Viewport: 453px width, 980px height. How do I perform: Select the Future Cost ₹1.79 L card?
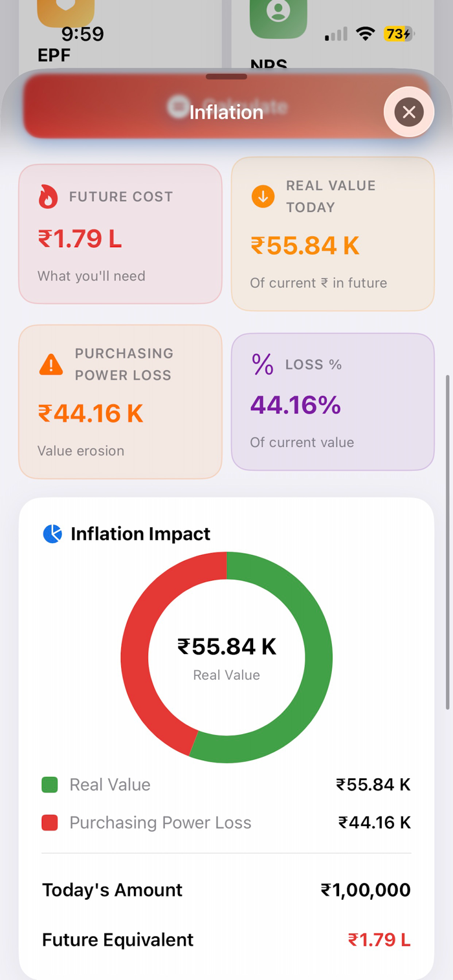coord(120,234)
